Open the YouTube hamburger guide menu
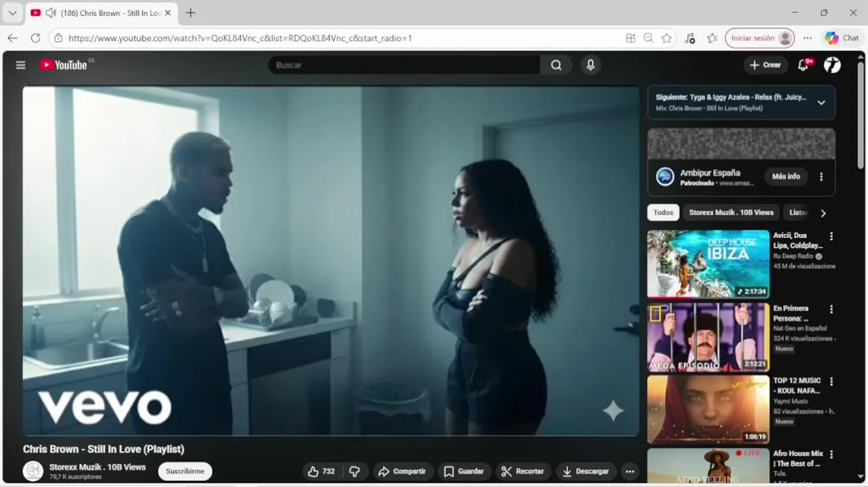 (21, 65)
